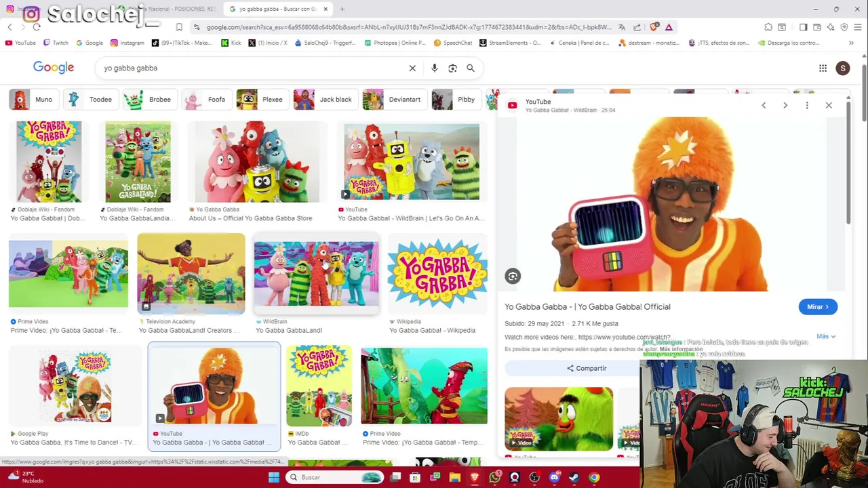Click the Brave Shields lion icon
The height and width of the screenshot is (488, 868).
coord(654,27)
